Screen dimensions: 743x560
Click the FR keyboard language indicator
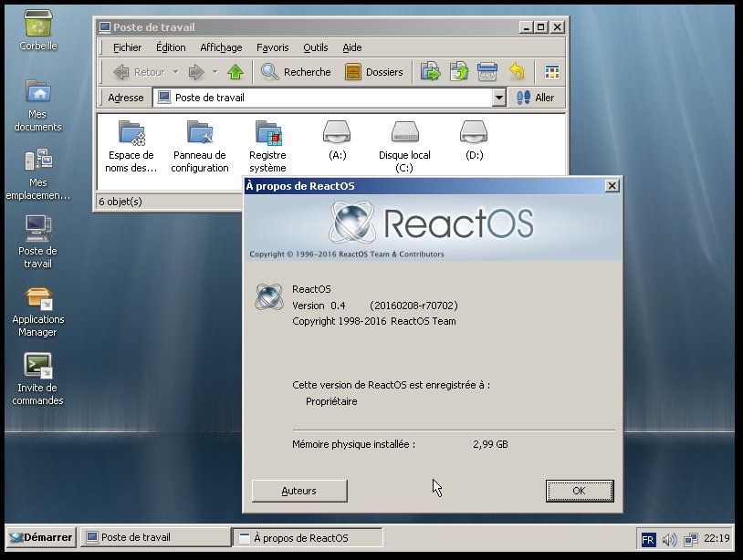pos(648,539)
